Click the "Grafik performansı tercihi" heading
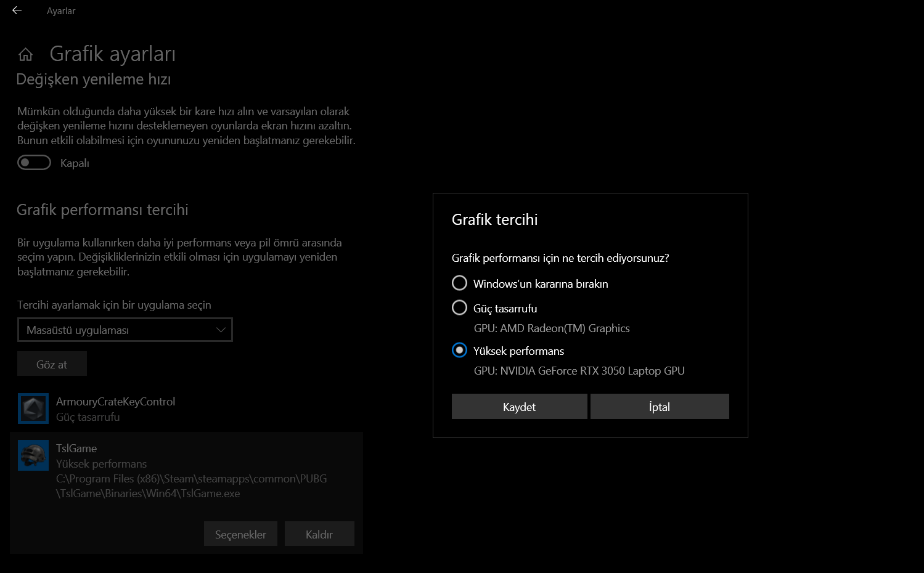The width and height of the screenshot is (924, 573). (102, 209)
